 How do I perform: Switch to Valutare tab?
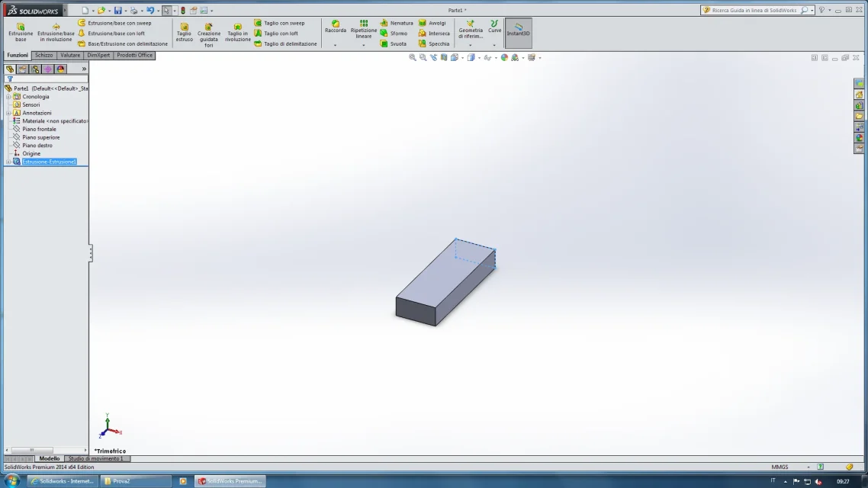69,56
